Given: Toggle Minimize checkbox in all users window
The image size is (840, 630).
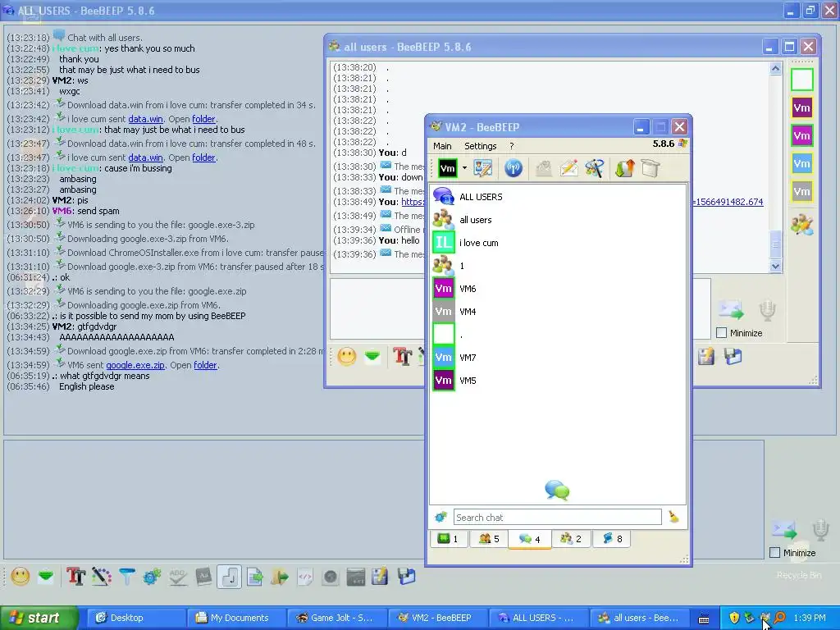Looking at the screenshot, I should point(722,333).
